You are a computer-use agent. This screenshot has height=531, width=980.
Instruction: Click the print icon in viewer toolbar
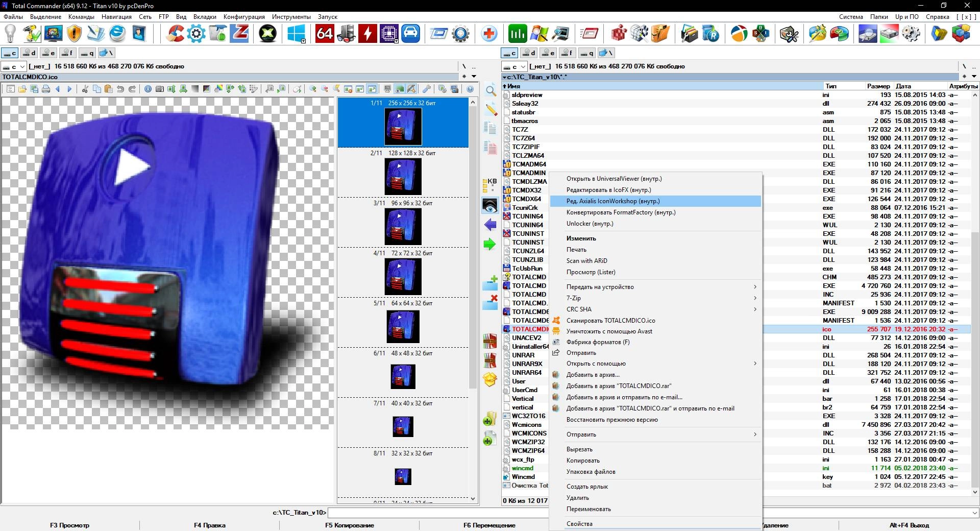46,89
